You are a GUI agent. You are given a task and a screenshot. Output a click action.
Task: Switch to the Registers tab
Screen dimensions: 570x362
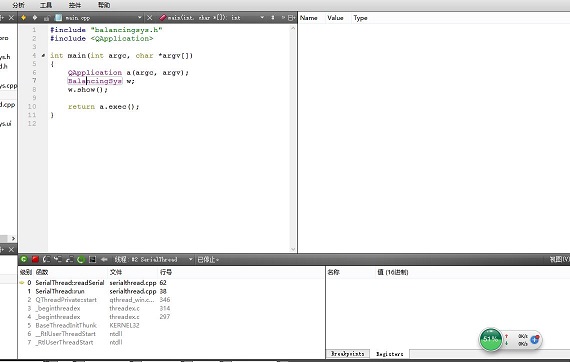[x=390, y=354]
